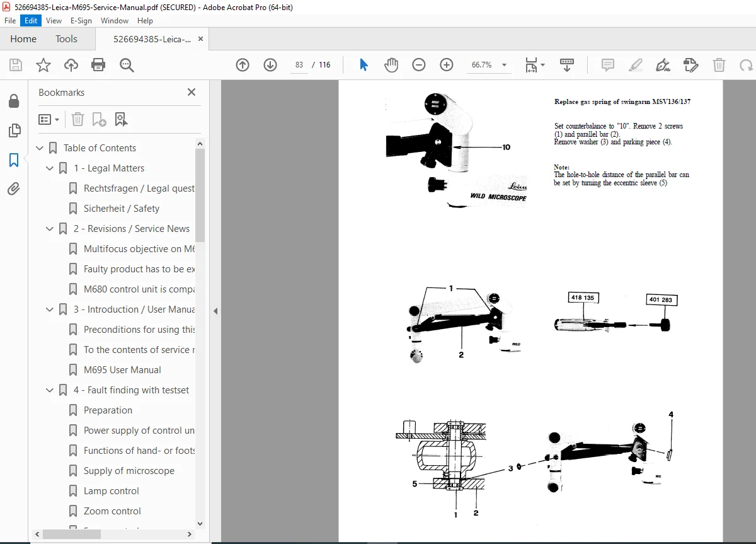Activate the Selection arrow tool
The width and height of the screenshot is (756, 544).
click(x=364, y=65)
